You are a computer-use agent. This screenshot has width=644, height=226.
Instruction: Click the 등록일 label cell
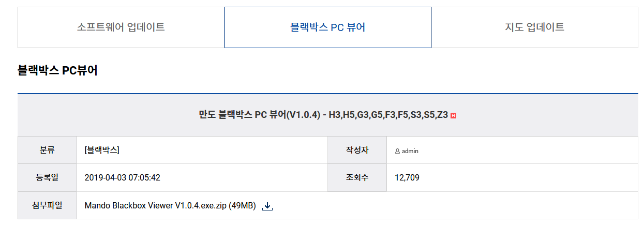(47, 178)
